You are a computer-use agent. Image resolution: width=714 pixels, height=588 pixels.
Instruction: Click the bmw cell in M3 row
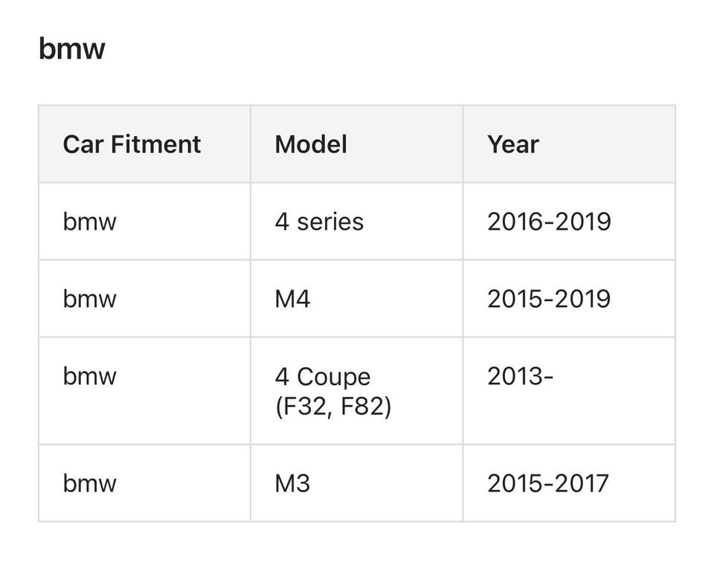[89, 483]
